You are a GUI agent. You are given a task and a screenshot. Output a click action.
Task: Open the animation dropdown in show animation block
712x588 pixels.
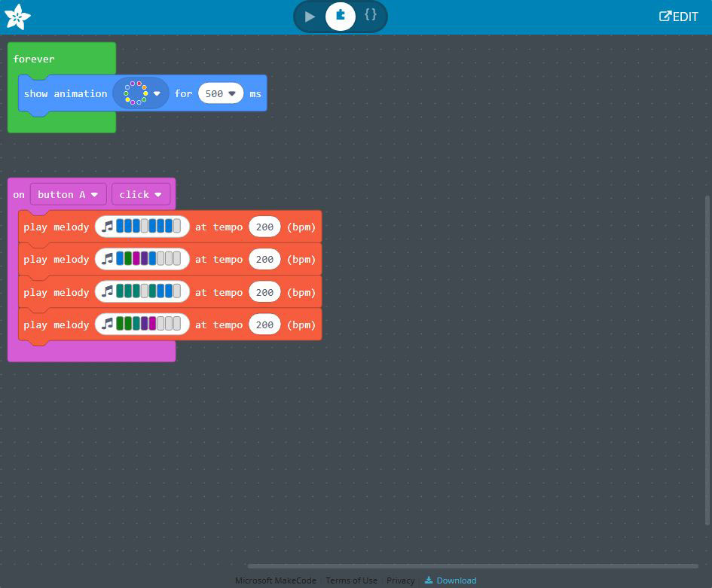coord(157,93)
